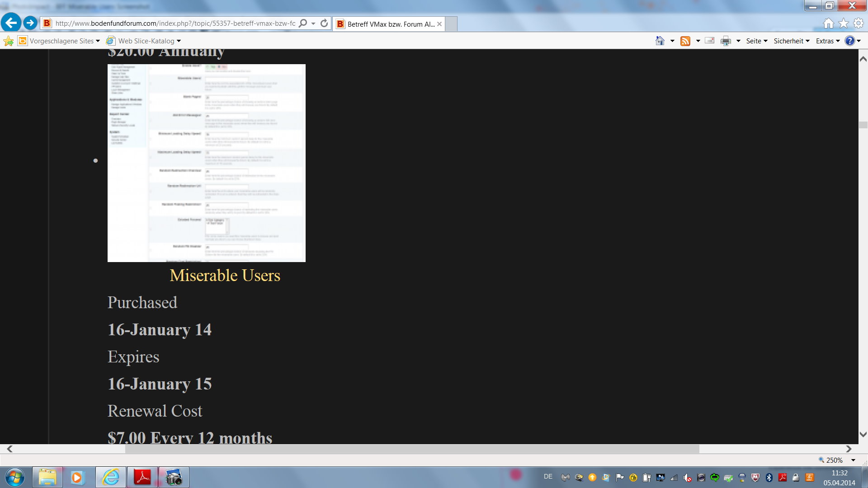Open the Miserable Users screenshot thumbnail
868x488 pixels.
tap(206, 163)
